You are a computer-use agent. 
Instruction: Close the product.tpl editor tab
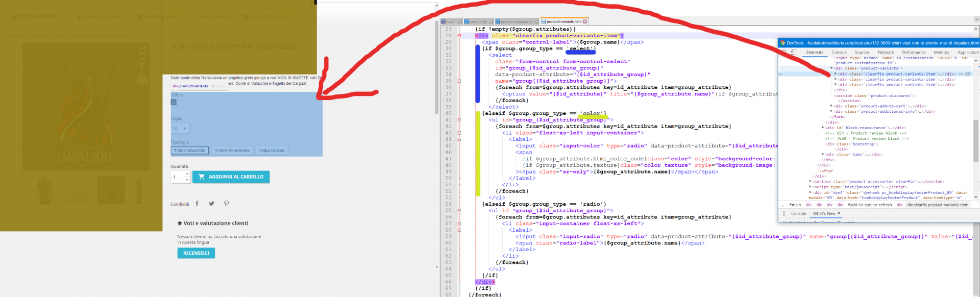(491, 21)
